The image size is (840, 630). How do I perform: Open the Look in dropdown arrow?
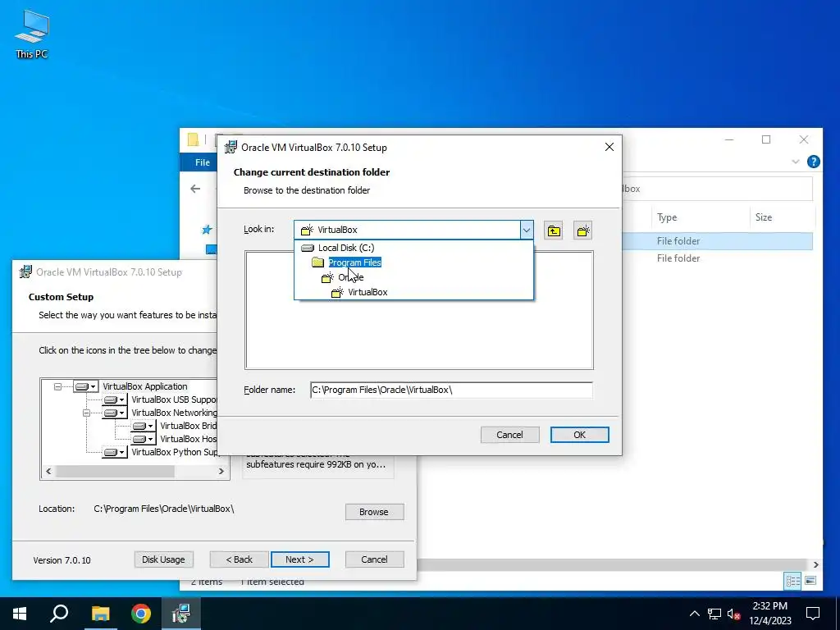pyautogui.click(x=527, y=231)
